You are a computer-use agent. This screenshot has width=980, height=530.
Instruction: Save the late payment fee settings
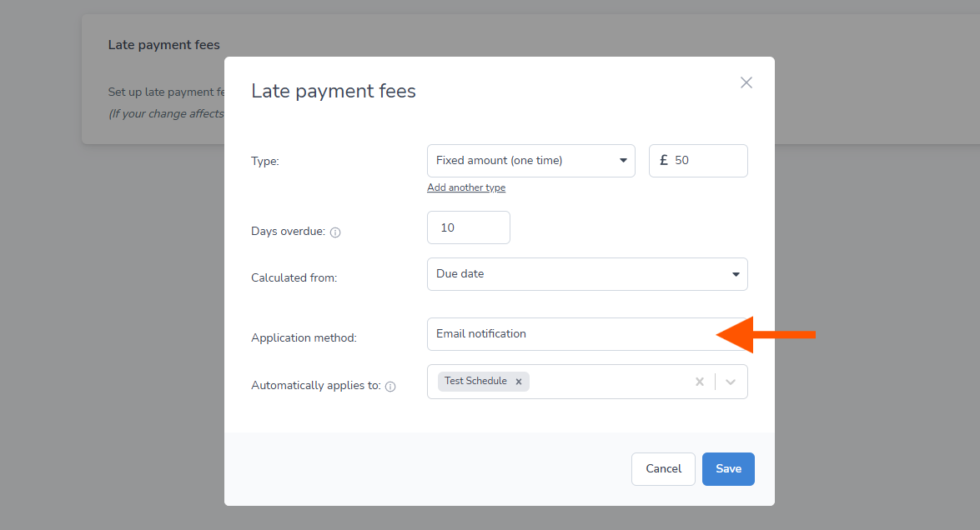728,469
